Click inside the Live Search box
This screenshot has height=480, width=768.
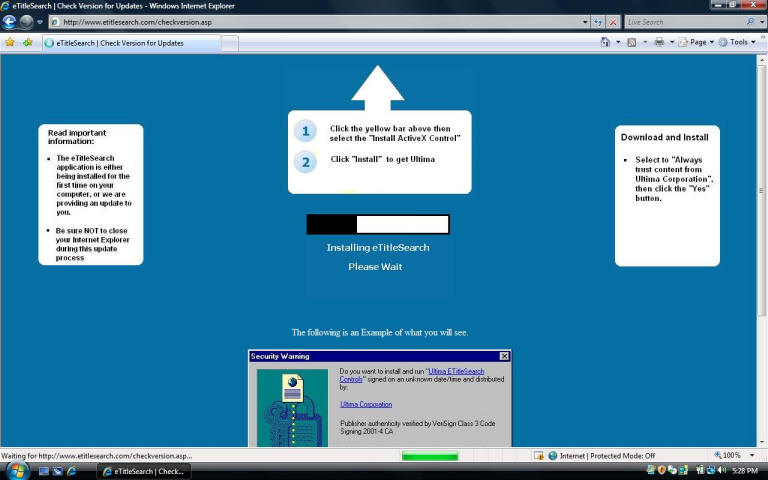[685, 22]
